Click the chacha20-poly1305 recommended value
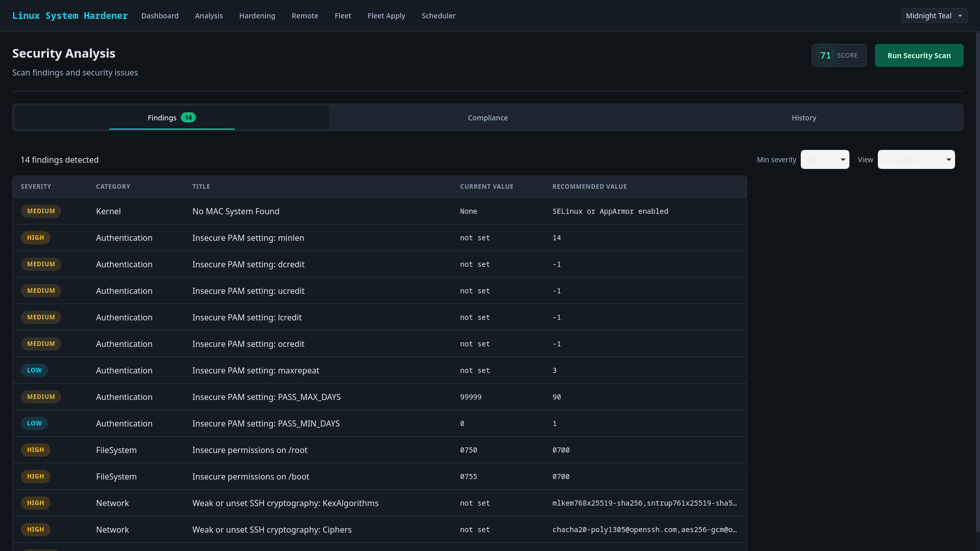 click(x=645, y=530)
